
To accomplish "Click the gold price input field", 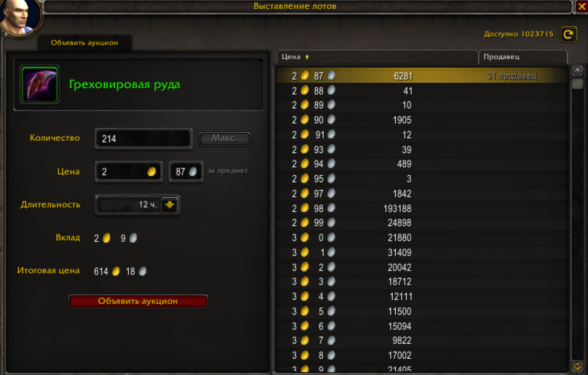I will click(129, 172).
